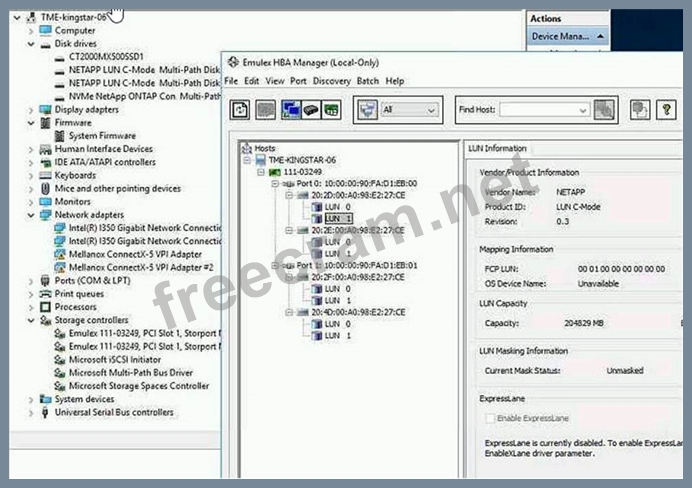The width and height of the screenshot is (692, 488).
Task: Select Port 1: 10:00:00:90:FA:D1:EB:01
Action: (357, 265)
